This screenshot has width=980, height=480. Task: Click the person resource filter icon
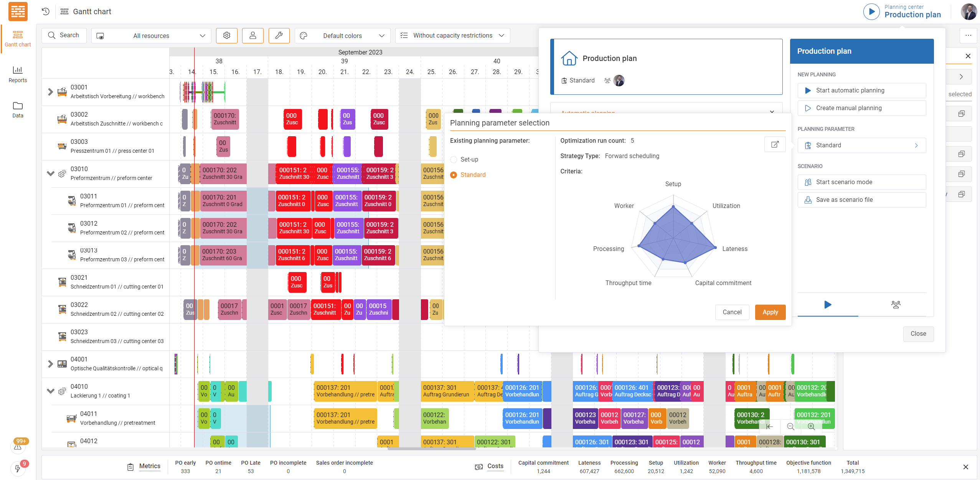pos(252,35)
